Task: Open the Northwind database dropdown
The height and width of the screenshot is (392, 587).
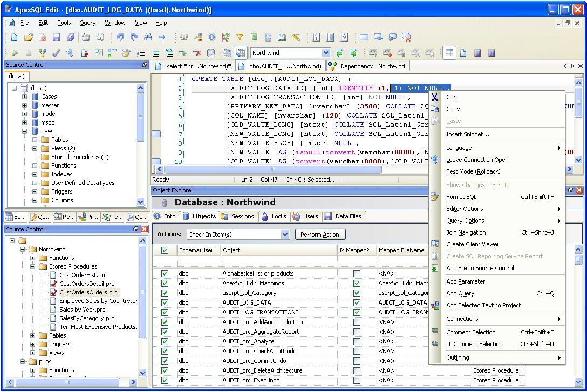Action: (326, 53)
